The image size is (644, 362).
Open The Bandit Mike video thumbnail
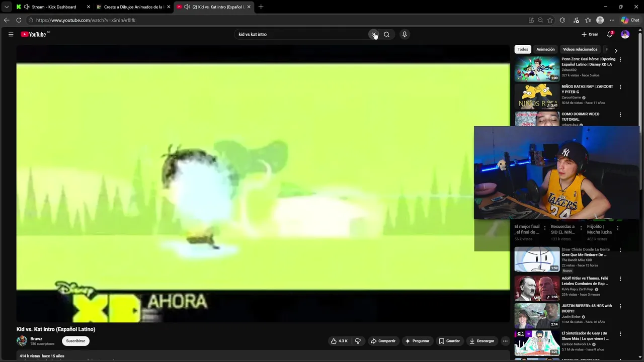click(x=537, y=259)
